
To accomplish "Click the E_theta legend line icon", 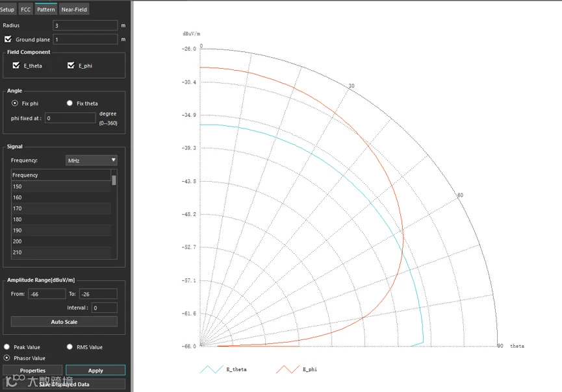I will tap(211, 369).
